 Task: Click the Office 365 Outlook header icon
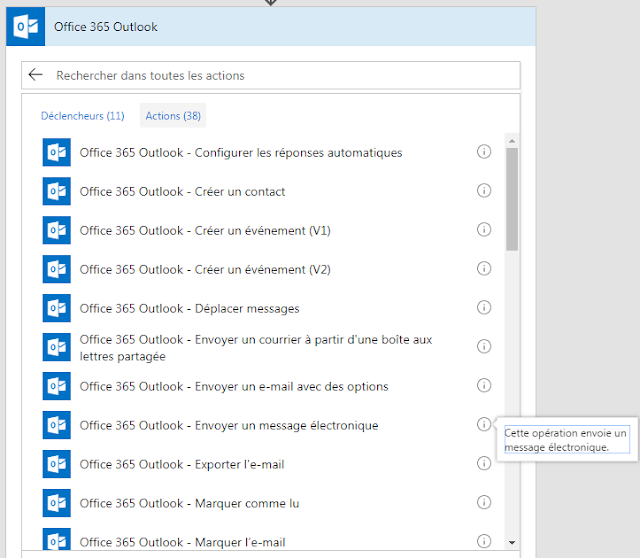[x=25, y=27]
